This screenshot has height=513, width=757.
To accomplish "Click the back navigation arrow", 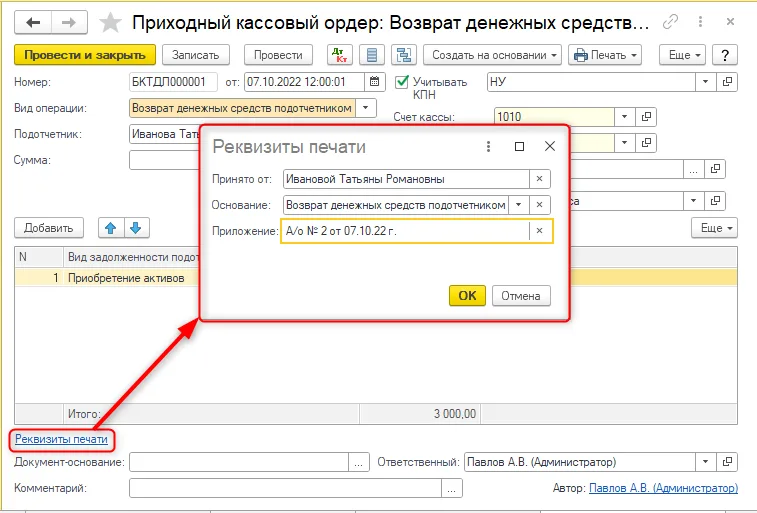I will coord(33,22).
